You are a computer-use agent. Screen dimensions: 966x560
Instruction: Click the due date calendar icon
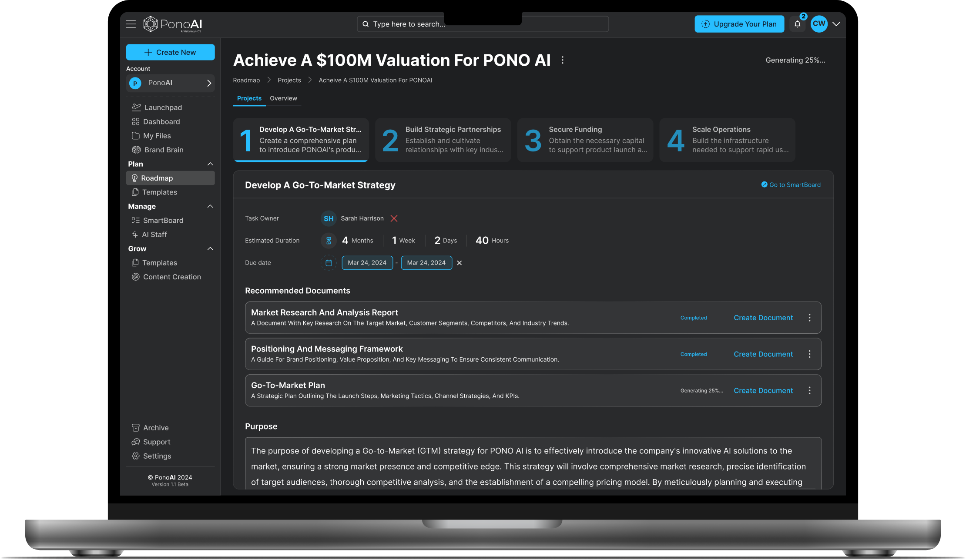329,263
